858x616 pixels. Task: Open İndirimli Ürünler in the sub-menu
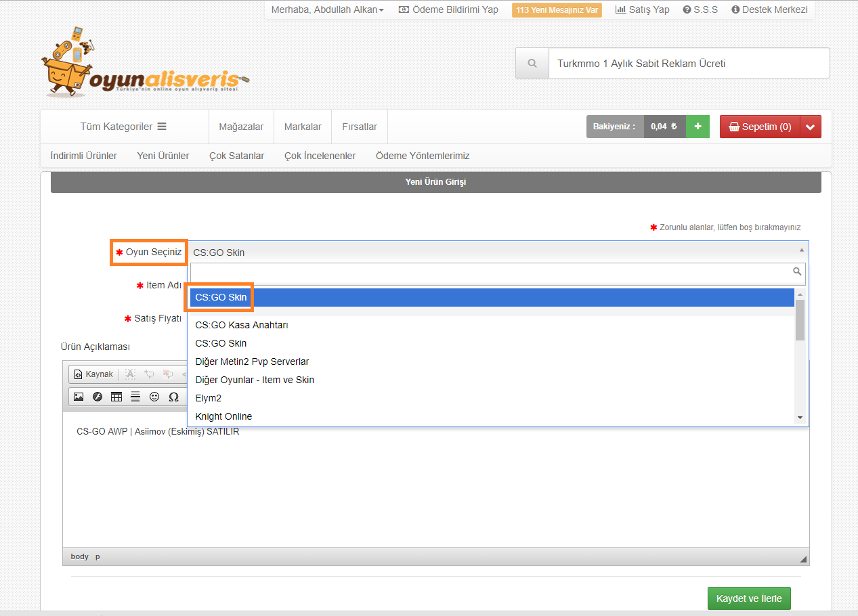click(x=84, y=156)
